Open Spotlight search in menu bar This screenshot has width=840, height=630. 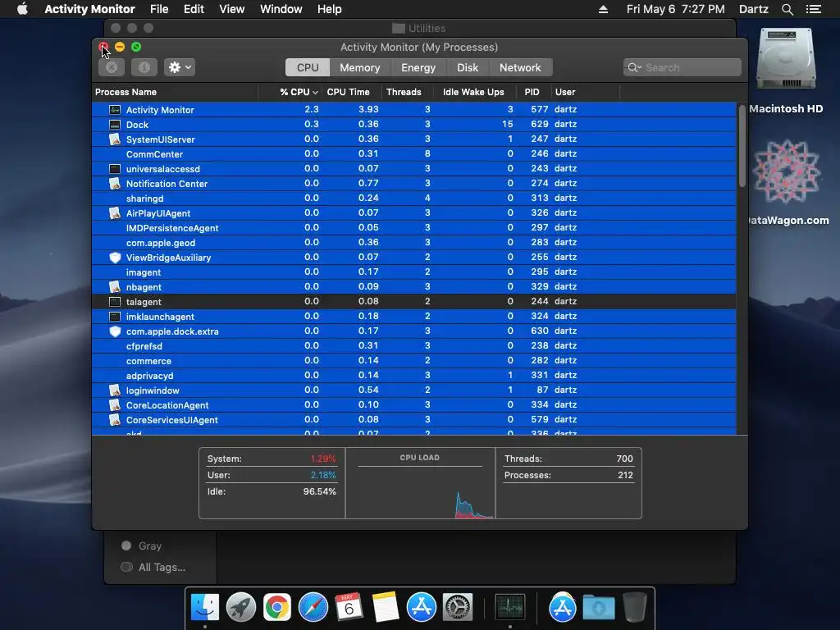pyautogui.click(x=787, y=9)
